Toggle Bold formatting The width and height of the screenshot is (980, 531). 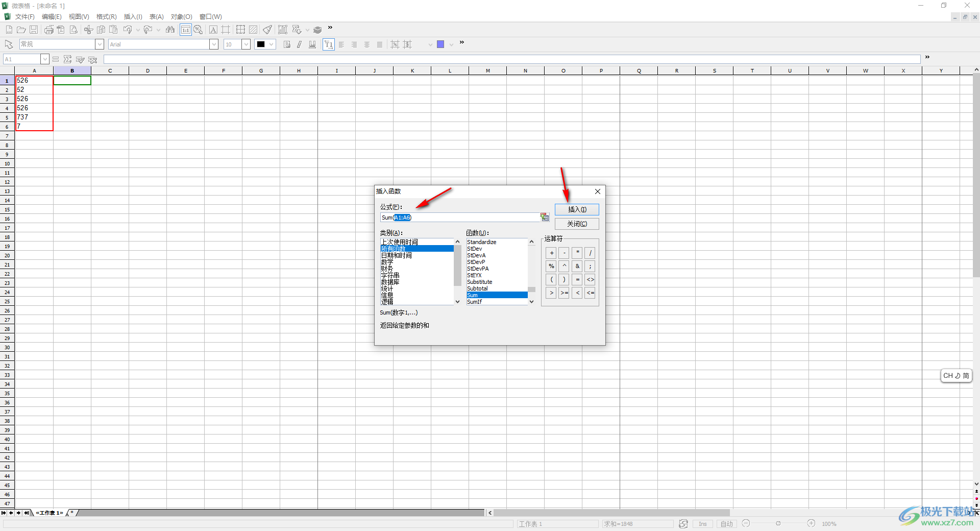(x=287, y=44)
